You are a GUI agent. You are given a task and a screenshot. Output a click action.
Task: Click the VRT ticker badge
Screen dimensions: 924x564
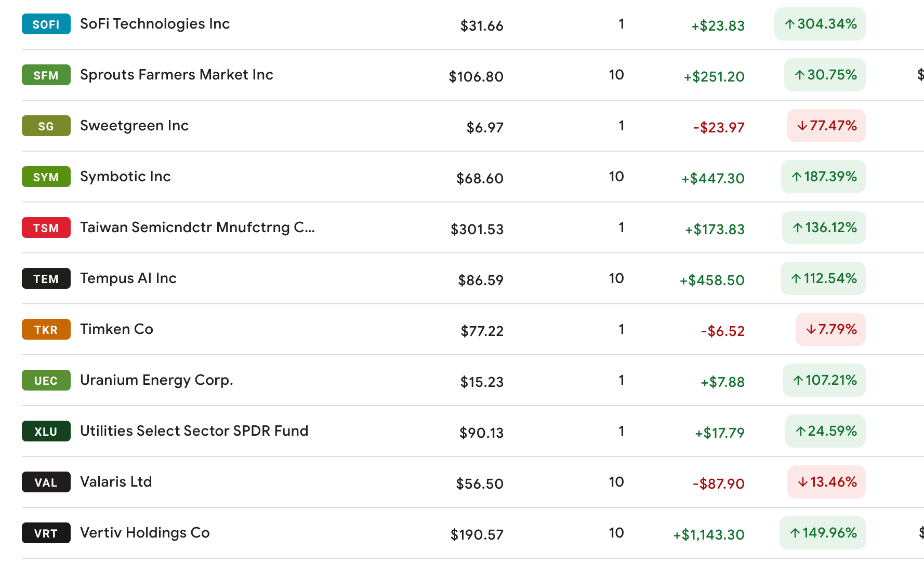click(46, 533)
